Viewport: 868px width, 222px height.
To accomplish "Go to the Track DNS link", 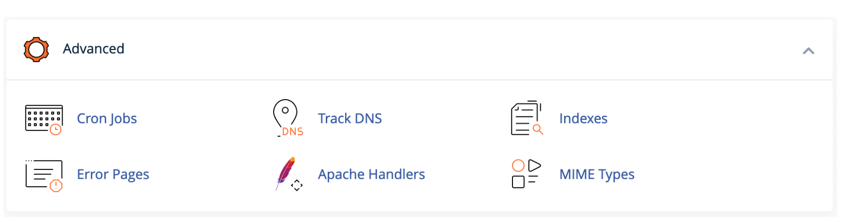I will tap(350, 118).
